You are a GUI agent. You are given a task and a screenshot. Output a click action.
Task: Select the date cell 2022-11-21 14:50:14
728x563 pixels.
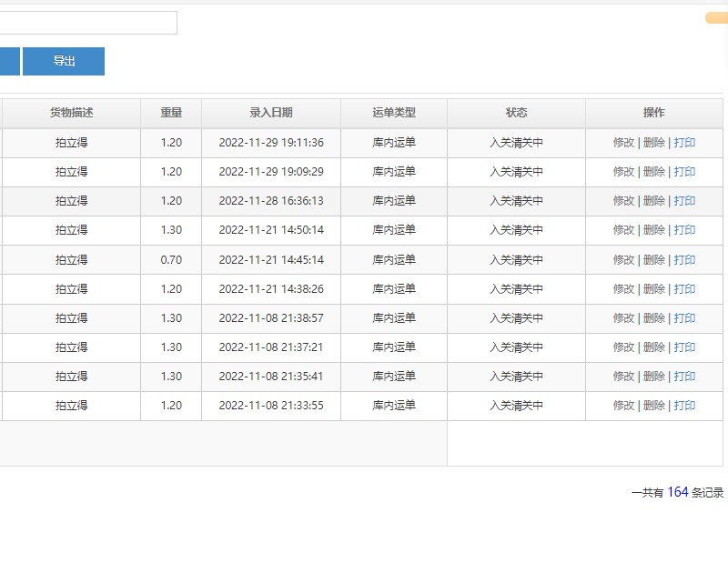(x=271, y=230)
